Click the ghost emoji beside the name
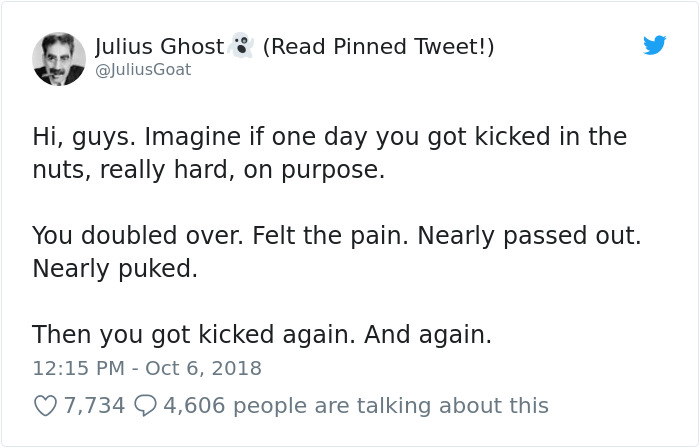This screenshot has height=448, width=700. tap(240, 45)
